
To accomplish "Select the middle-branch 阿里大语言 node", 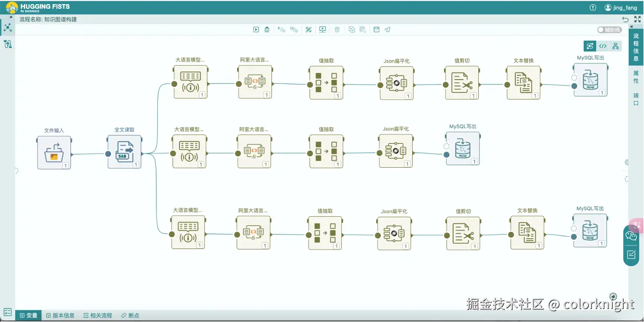I will pyautogui.click(x=254, y=151).
